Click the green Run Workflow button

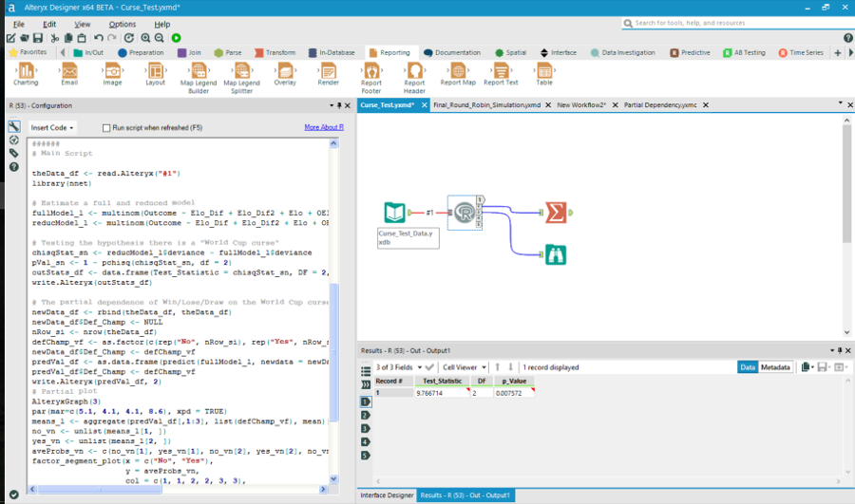[177, 38]
